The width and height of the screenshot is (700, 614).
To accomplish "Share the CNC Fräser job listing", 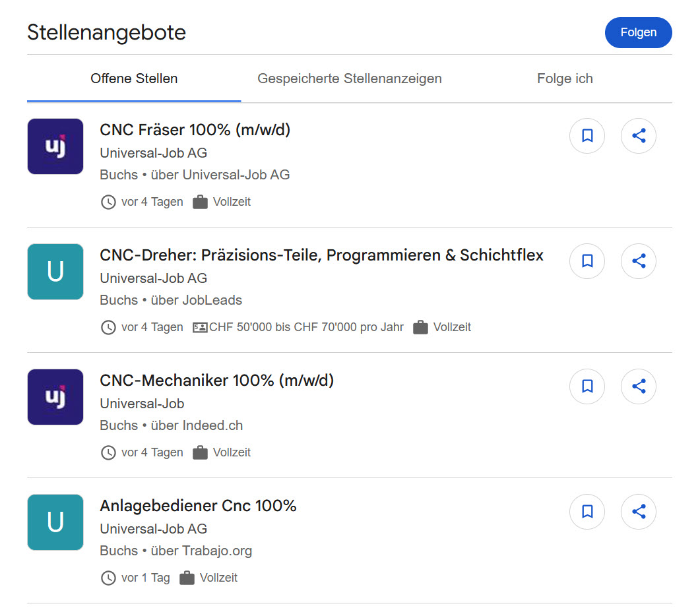I will [638, 135].
